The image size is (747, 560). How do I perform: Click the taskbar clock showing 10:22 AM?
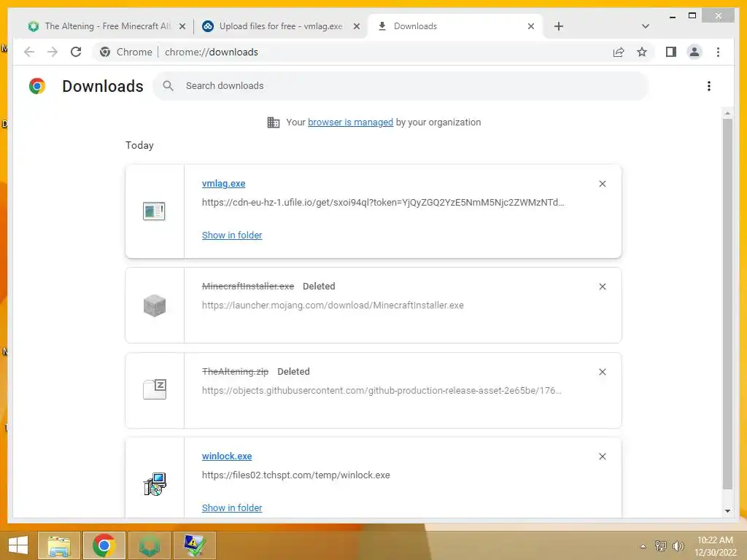coord(715,546)
